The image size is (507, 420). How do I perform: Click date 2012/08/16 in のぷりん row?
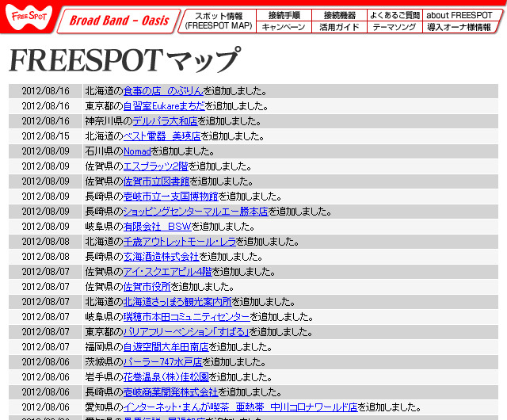tap(46, 91)
